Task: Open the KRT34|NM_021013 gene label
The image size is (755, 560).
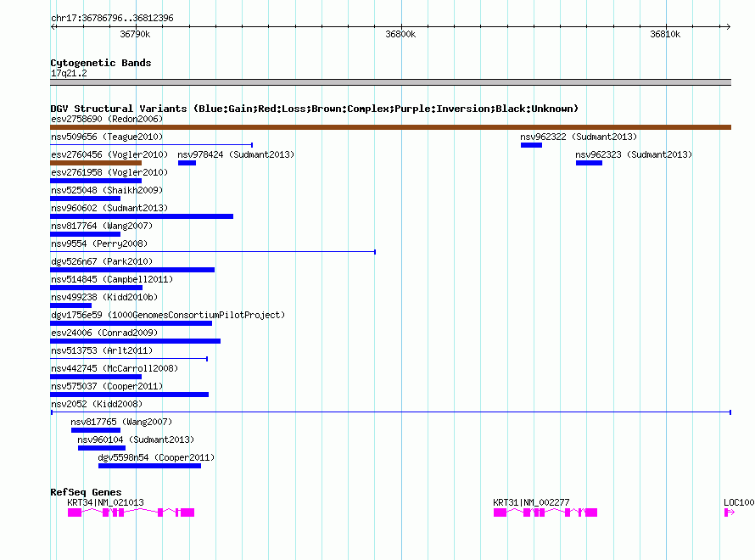Action: [x=105, y=502]
